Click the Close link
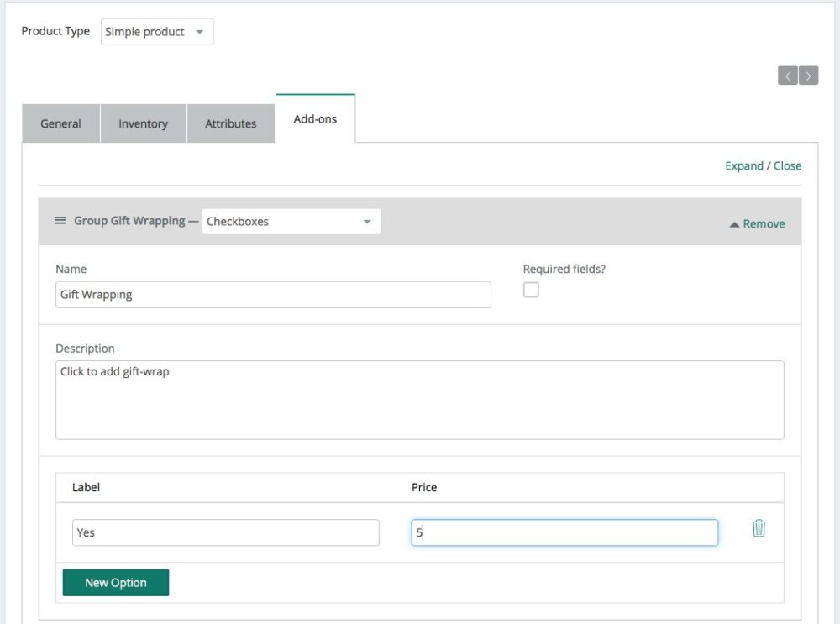The width and height of the screenshot is (840, 624). pyautogui.click(x=788, y=165)
